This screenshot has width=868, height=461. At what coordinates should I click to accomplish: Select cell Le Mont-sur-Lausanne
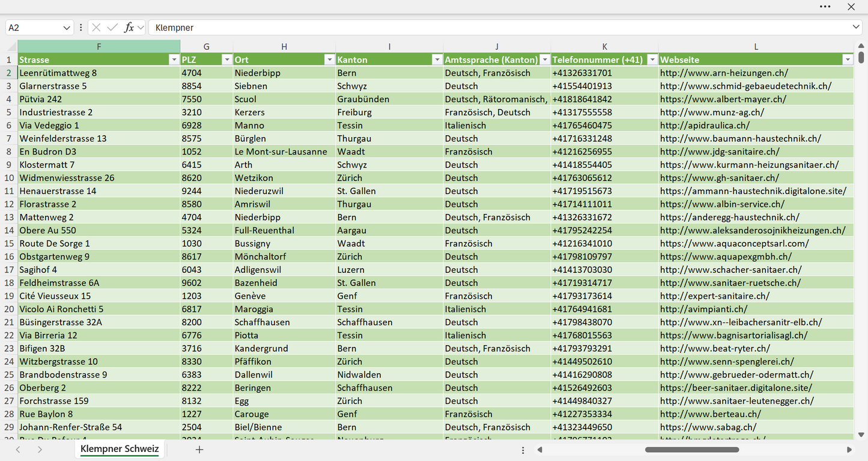point(284,151)
